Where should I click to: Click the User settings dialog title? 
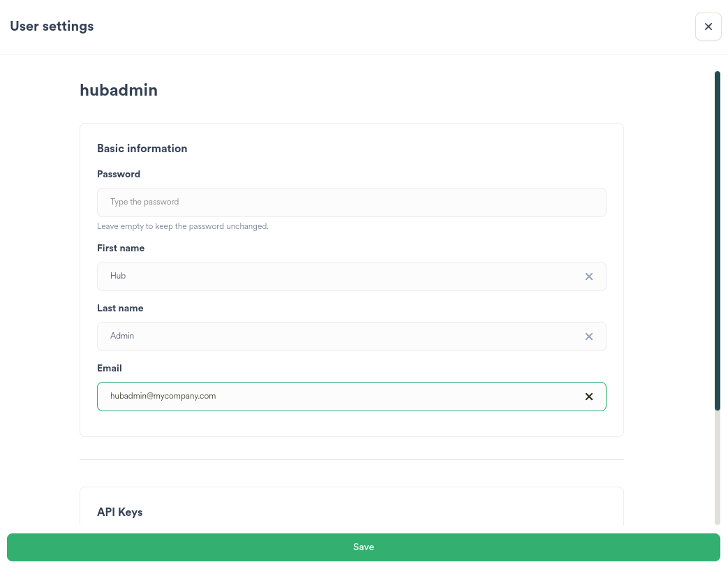[52, 26]
